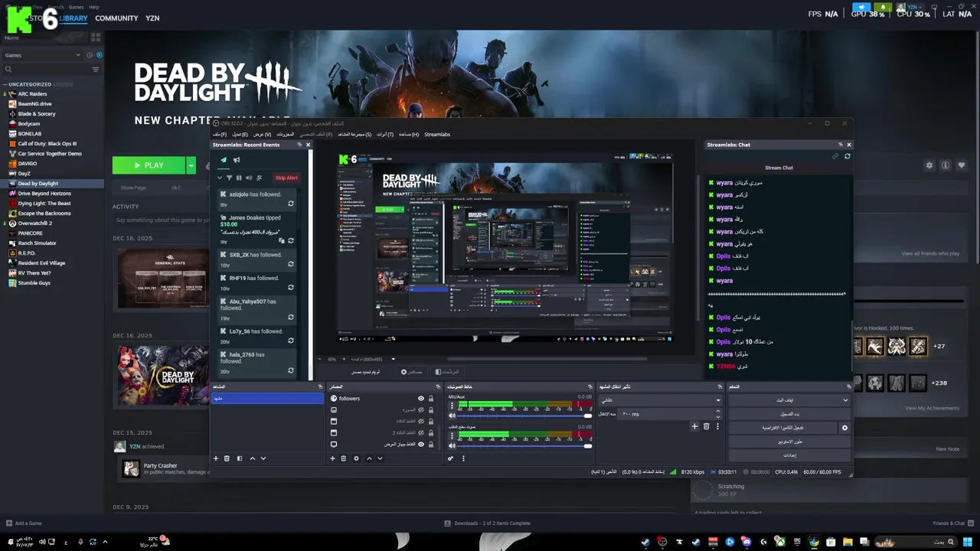Image resolution: width=980 pixels, height=551 pixels.
Task: Replay the azizjolo follow alert
Action: (290, 204)
